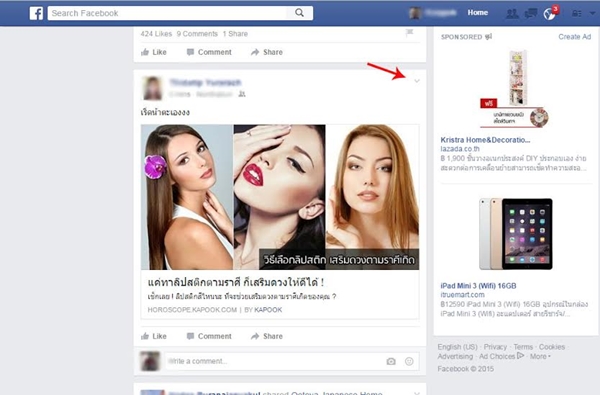Open the blurred profile name in top bar
This screenshot has height=395, width=600.
(x=440, y=13)
